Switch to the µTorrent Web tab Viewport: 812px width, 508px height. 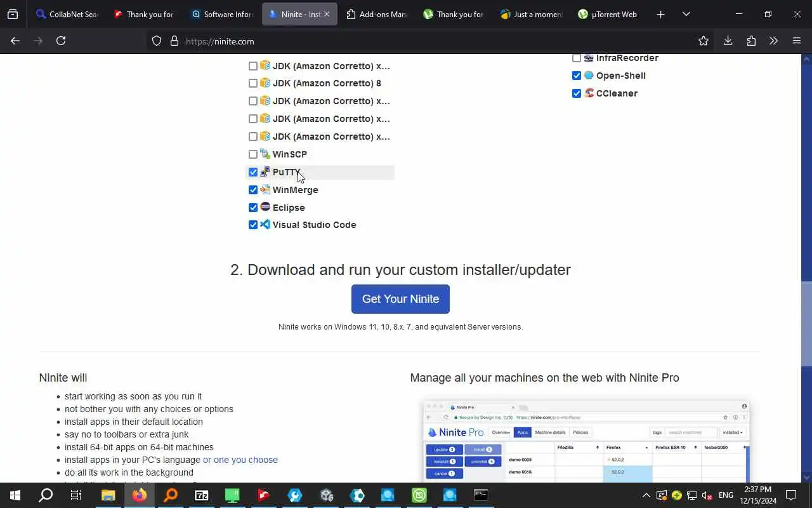coord(609,14)
